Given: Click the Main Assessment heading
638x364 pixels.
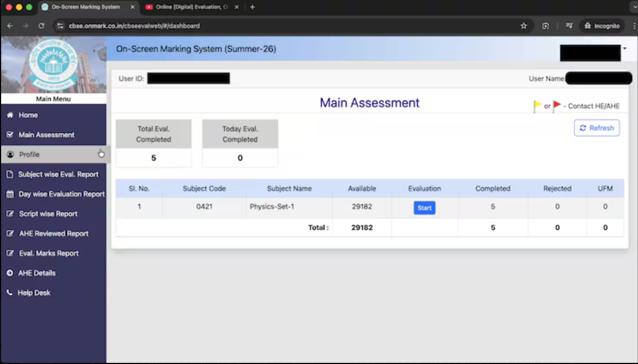Looking at the screenshot, I should 369,103.
